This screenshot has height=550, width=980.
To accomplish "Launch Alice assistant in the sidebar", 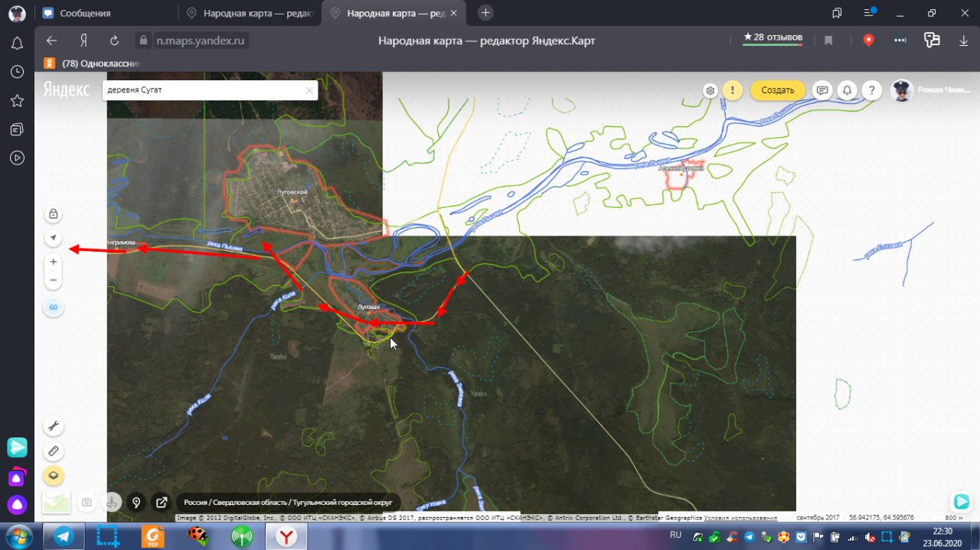I will pyautogui.click(x=17, y=505).
